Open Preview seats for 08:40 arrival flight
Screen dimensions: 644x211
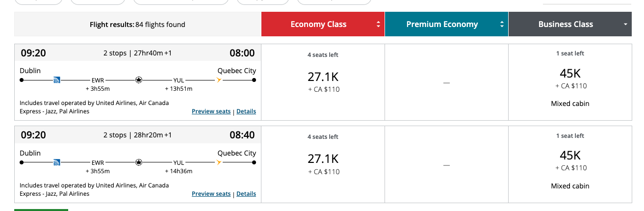tap(211, 194)
